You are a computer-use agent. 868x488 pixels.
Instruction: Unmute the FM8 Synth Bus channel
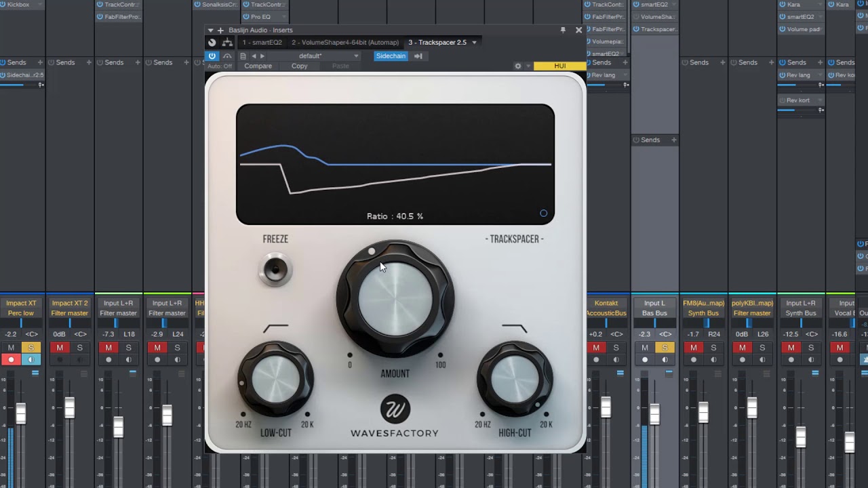[694, 348]
